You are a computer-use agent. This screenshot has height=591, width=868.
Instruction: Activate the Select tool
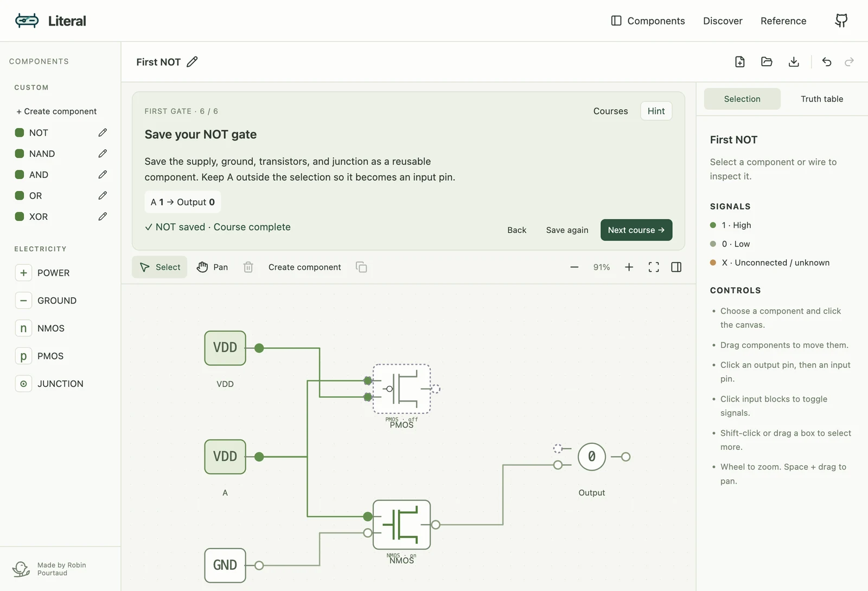159,267
